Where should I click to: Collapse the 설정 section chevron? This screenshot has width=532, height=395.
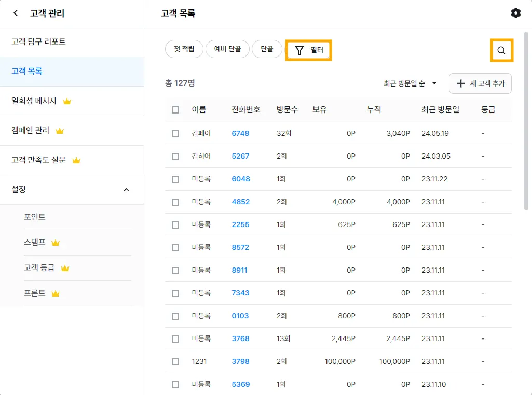(126, 190)
